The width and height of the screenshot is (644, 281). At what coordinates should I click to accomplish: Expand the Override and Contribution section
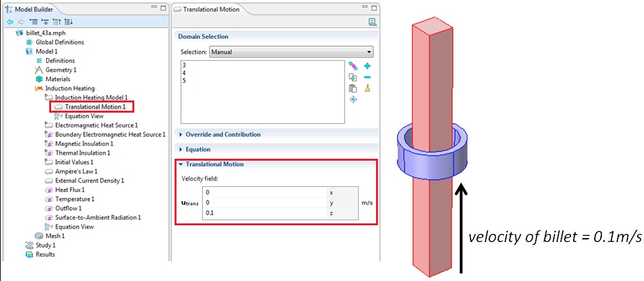point(223,134)
